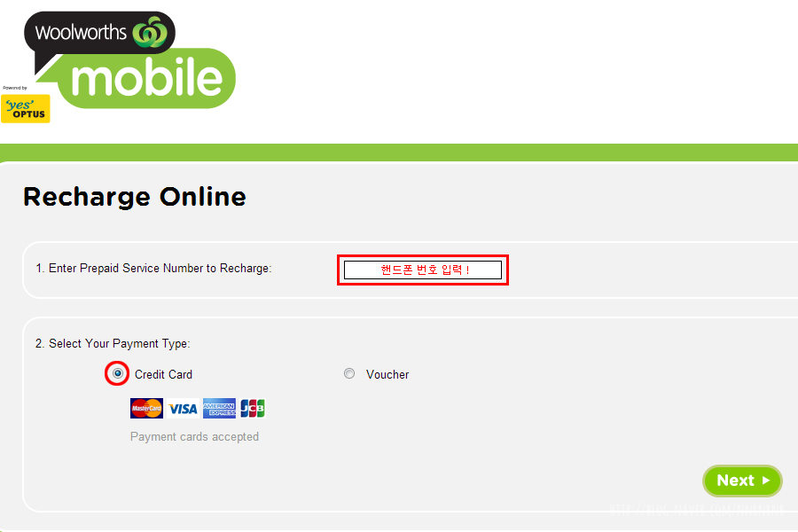Click the arrow on the Next button
Image resolution: width=798 pixels, height=532 pixels.
click(766, 480)
